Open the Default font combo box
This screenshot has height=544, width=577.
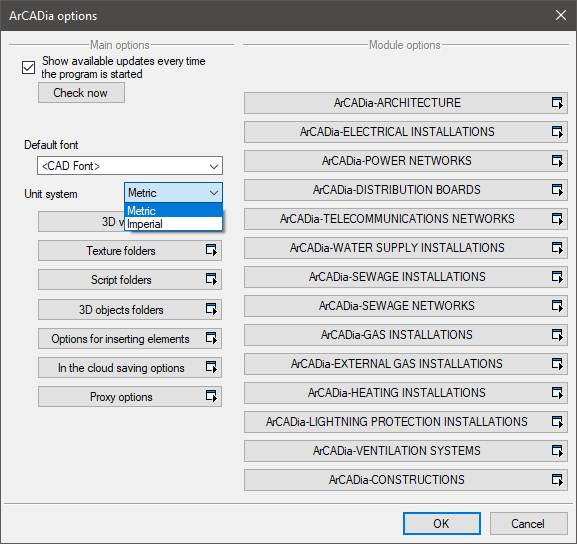130,166
